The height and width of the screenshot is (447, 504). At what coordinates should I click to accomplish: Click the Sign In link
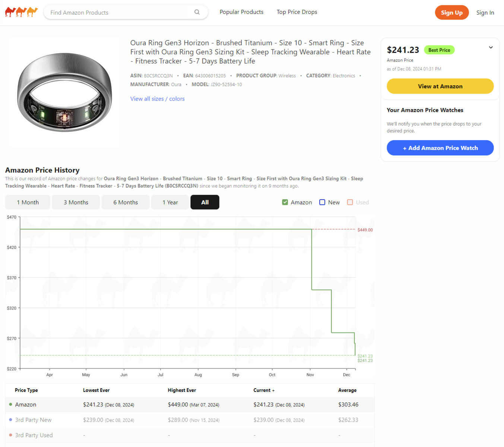click(x=485, y=13)
